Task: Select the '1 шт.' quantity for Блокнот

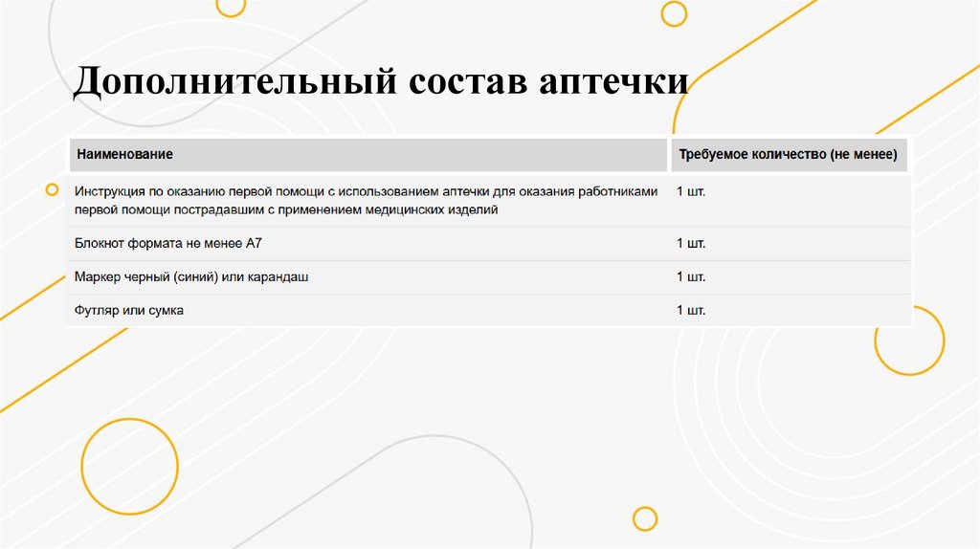Action: click(691, 244)
